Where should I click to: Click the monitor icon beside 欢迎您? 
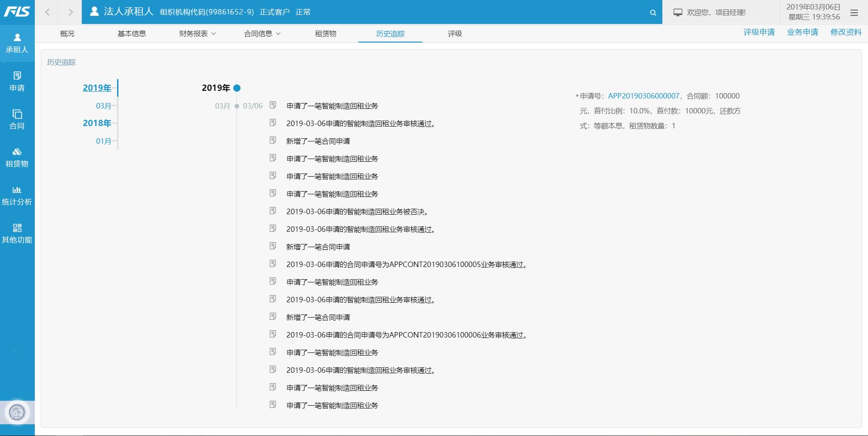(x=677, y=12)
